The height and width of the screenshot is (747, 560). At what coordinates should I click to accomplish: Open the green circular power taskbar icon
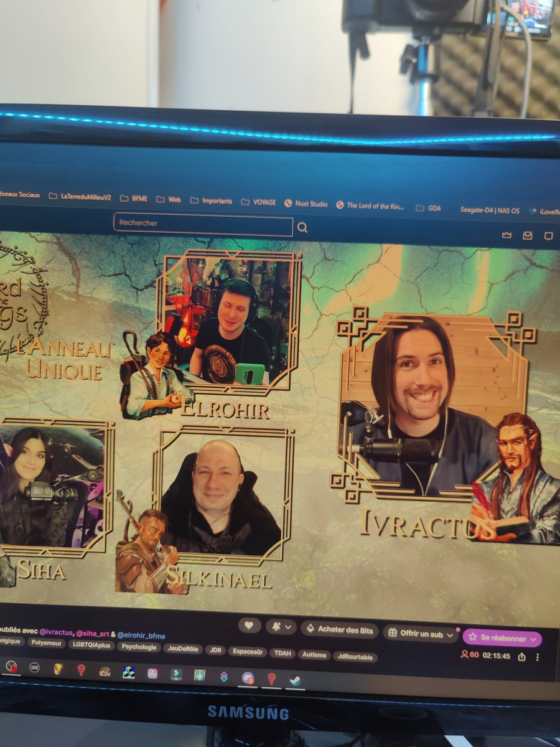click(x=200, y=675)
